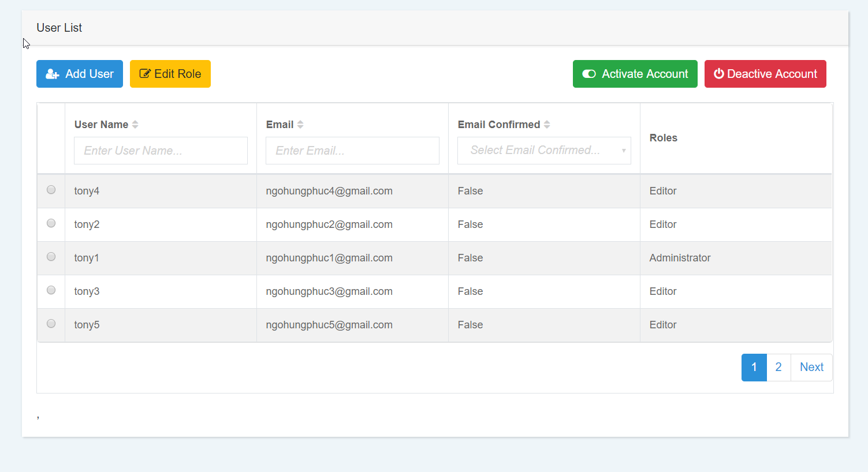Image resolution: width=868 pixels, height=472 pixels.
Task: Click email ngohungphuc5@gmail.com
Action: pyautogui.click(x=329, y=325)
